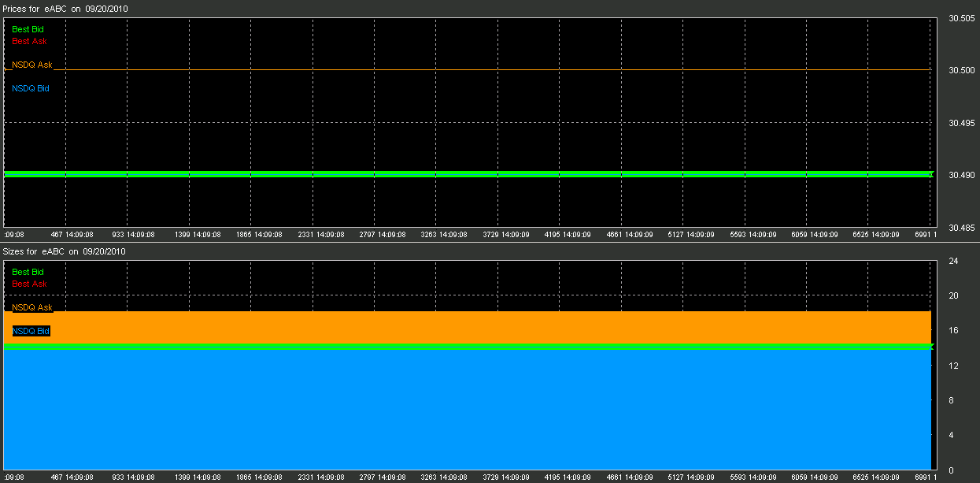Click '5593 14:09:09' tick in Sizes chart

(752, 477)
